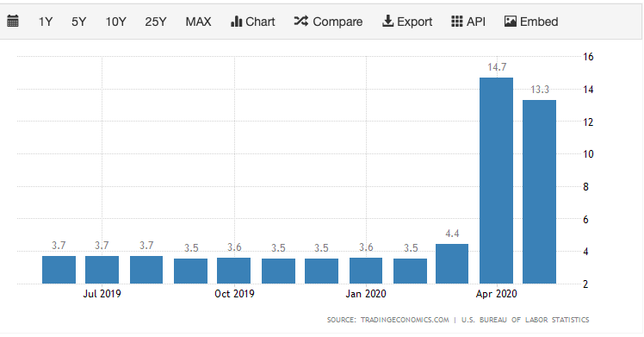This screenshot has height=337, width=644.
Task: Click the Jan 2020 axis label
Action: click(366, 294)
